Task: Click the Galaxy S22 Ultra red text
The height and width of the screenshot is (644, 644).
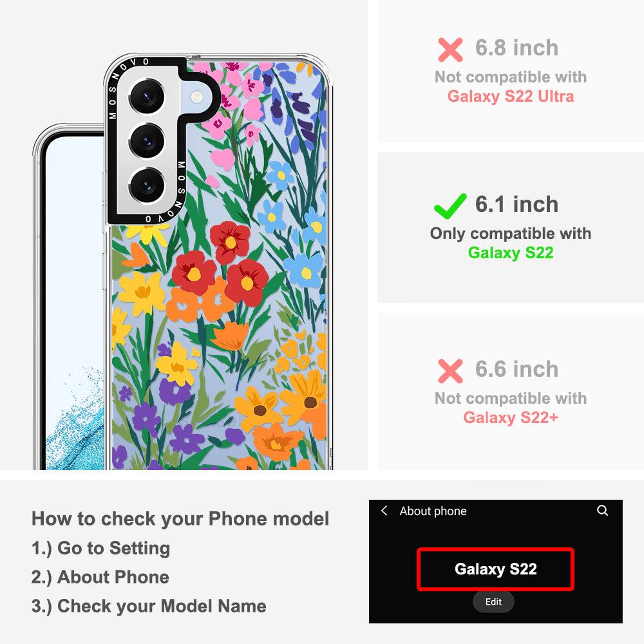Action: coord(511,96)
